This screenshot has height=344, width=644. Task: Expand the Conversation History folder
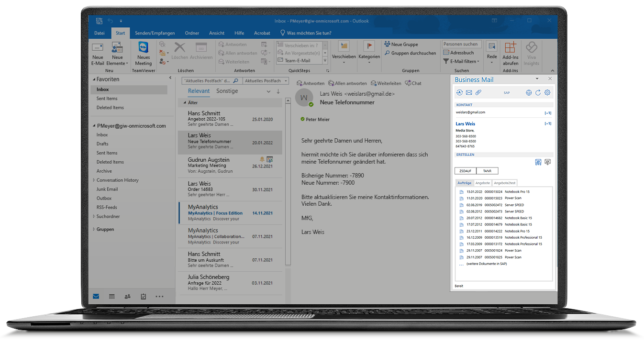click(94, 180)
